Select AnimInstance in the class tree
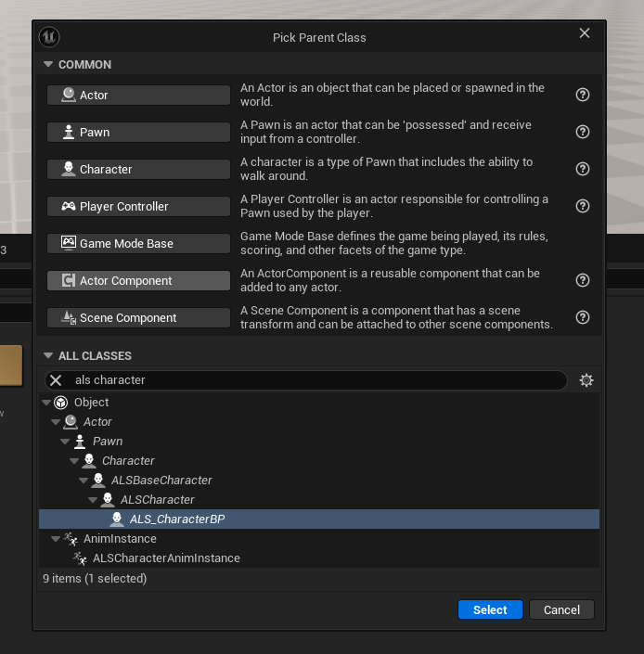The width and height of the screenshot is (644, 654). (319, 538)
